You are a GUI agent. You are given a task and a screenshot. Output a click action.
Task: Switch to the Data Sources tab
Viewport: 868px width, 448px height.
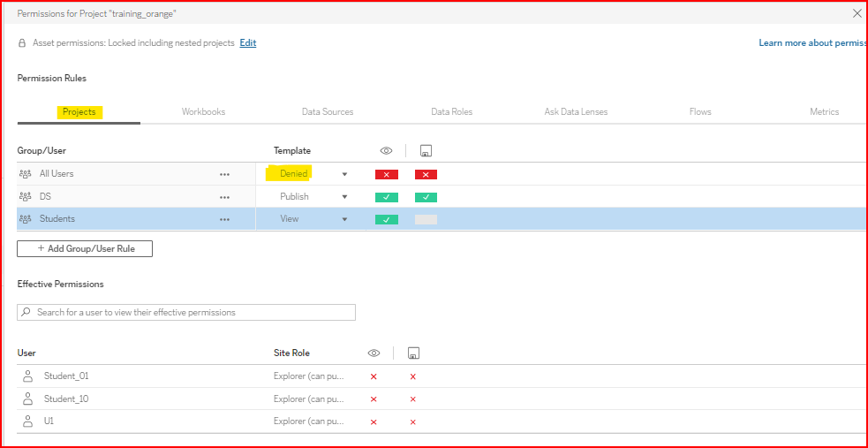327,112
